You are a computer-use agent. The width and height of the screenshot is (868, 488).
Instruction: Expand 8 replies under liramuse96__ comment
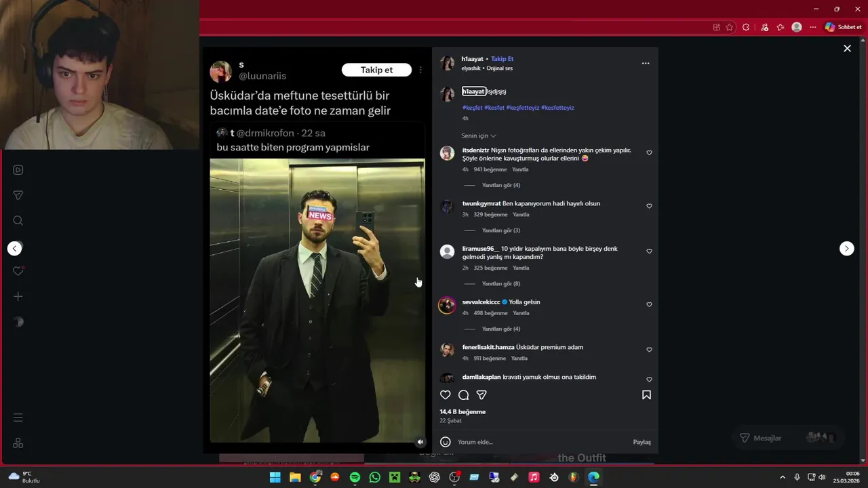[501, 284]
